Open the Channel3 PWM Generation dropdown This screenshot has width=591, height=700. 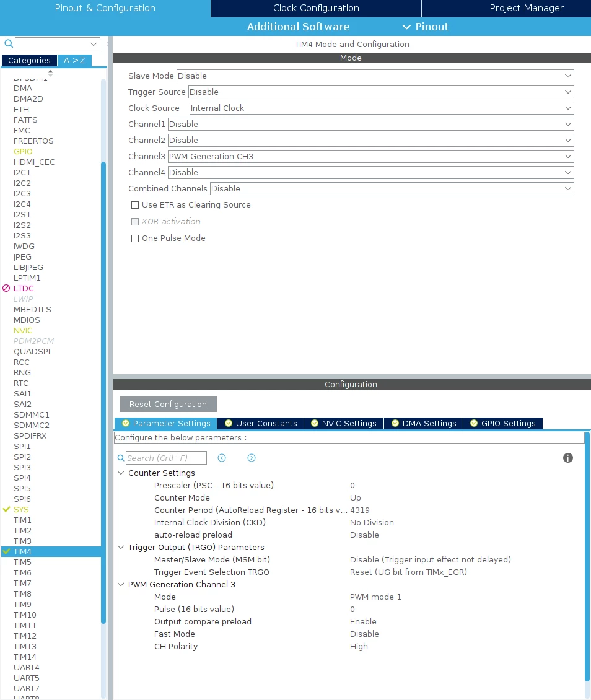(x=371, y=156)
